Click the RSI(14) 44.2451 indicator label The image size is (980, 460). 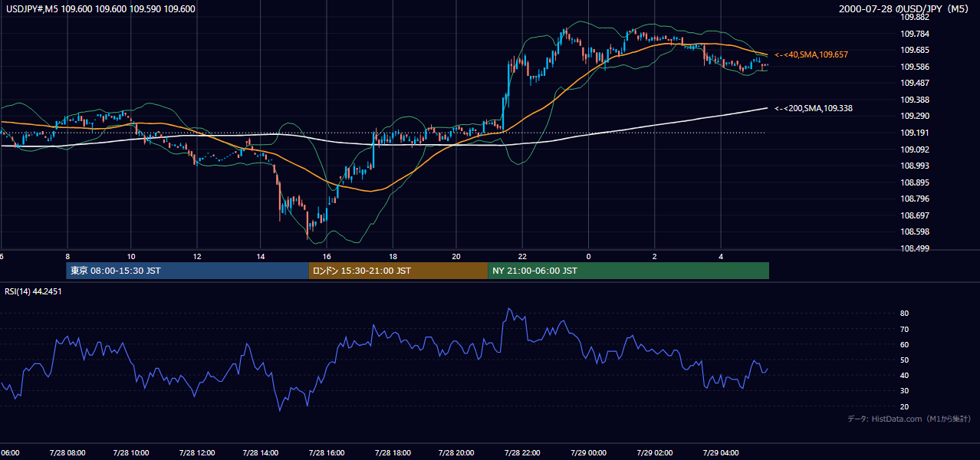coord(33,291)
